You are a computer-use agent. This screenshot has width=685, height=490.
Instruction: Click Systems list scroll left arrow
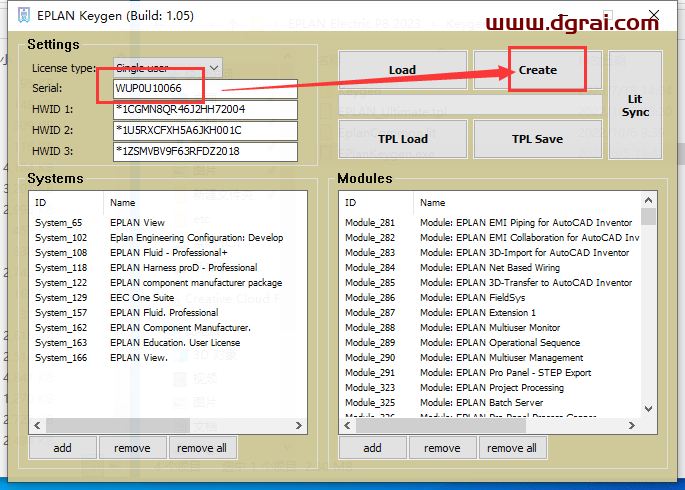[37, 425]
